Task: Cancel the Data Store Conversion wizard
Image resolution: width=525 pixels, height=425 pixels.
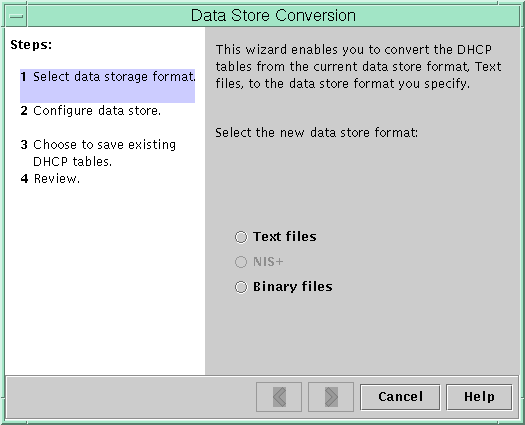Action: coord(400,397)
